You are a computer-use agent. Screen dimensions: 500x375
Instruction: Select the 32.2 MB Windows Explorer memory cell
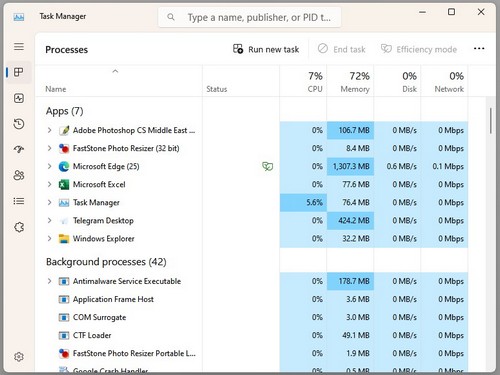(350, 239)
